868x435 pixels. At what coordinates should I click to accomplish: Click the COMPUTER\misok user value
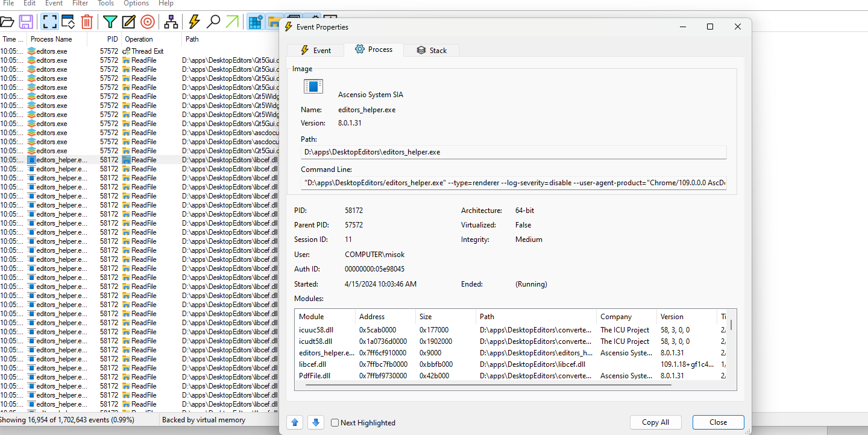coord(374,255)
